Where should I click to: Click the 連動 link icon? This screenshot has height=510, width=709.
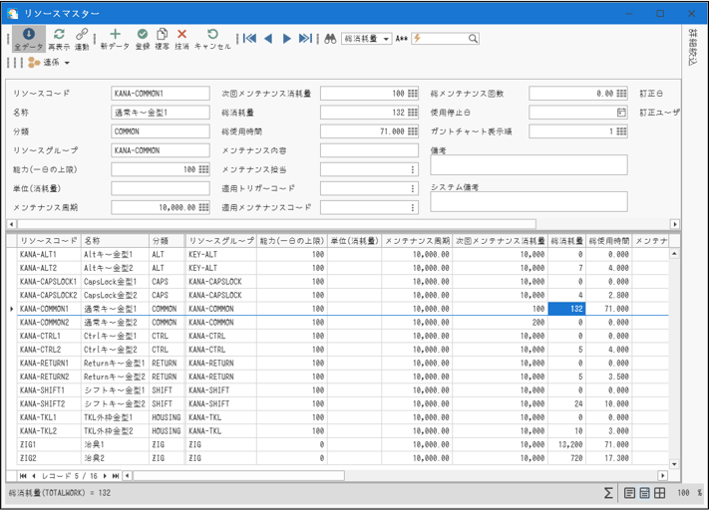tap(82, 39)
